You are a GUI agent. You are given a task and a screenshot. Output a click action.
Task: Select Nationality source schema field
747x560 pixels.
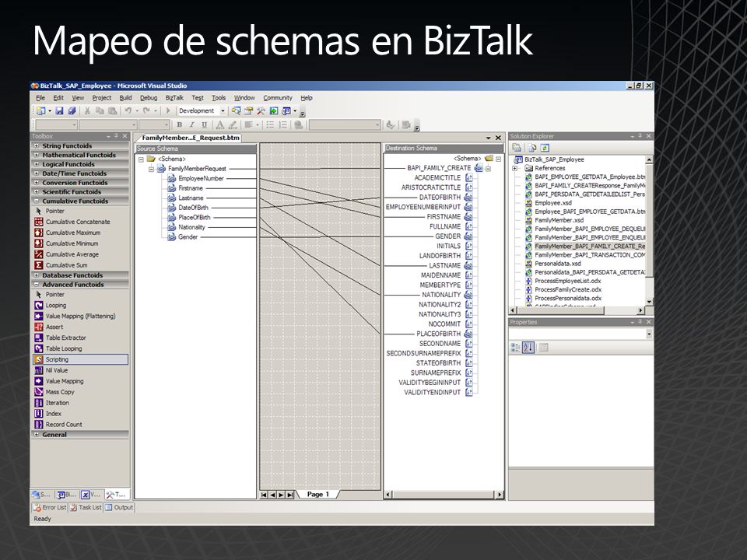(x=191, y=227)
